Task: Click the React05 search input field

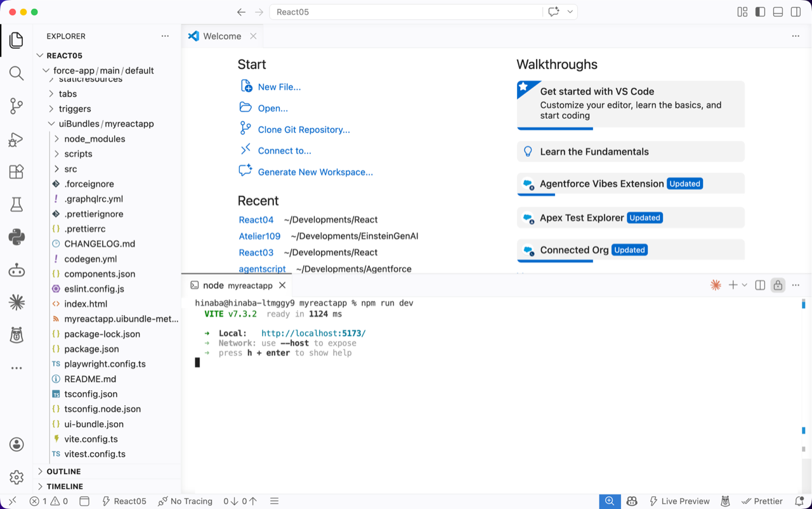Action: pyautogui.click(x=406, y=12)
